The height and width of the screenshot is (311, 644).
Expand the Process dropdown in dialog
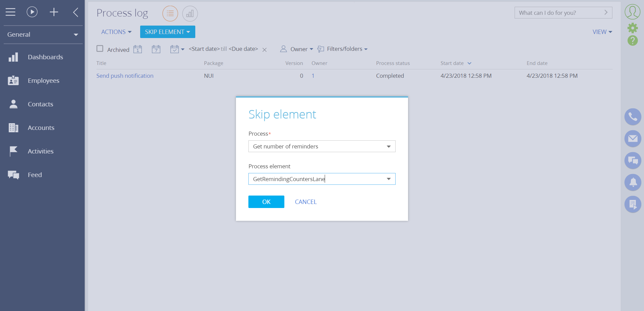click(389, 146)
